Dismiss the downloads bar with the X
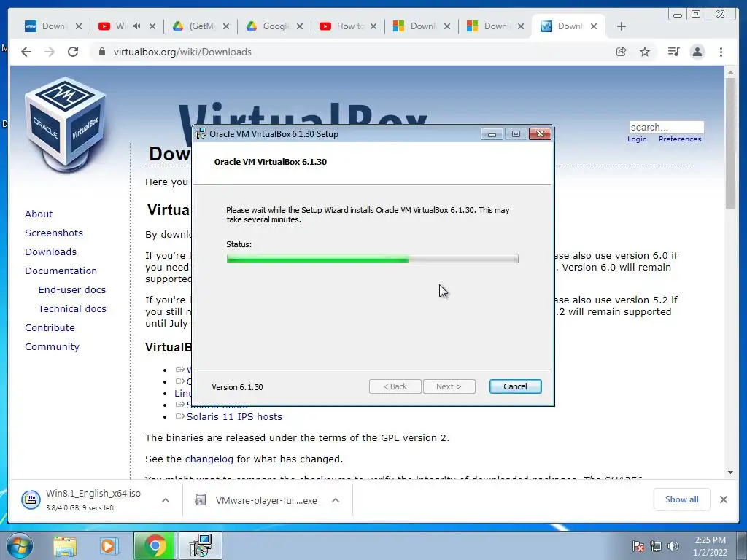Screen dimensions: 747x560 coord(724,499)
